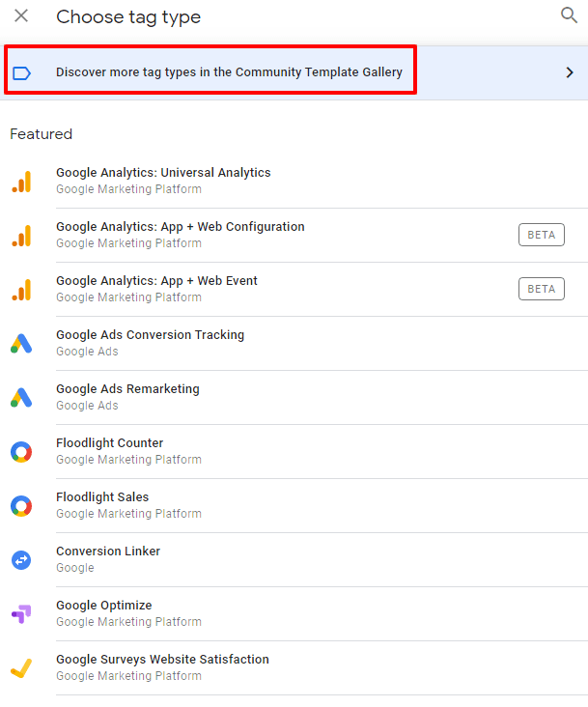The image size is (588, 707).
Task: Select the Floodlight Sales tag type
Action: click(x=102, y=497)
